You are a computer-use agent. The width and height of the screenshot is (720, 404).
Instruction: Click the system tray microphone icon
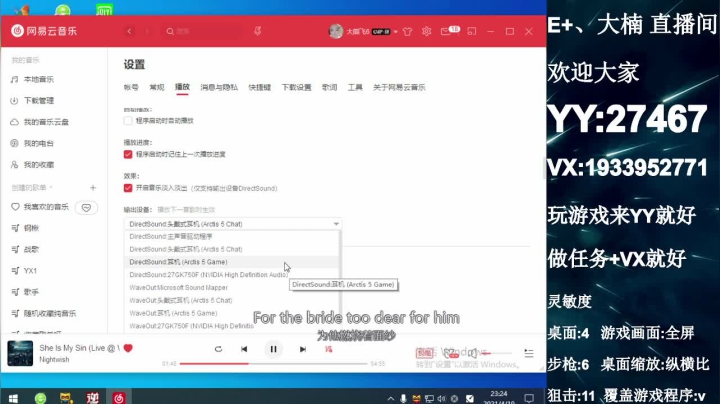pyautogui.click(x=403, y=398)
